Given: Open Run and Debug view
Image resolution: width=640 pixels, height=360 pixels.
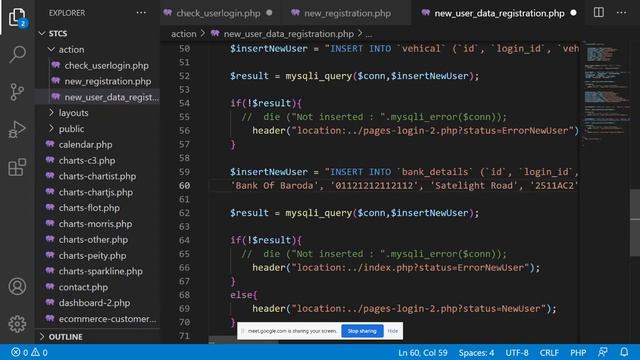Looking at the screenshot, I should point(17,129).
